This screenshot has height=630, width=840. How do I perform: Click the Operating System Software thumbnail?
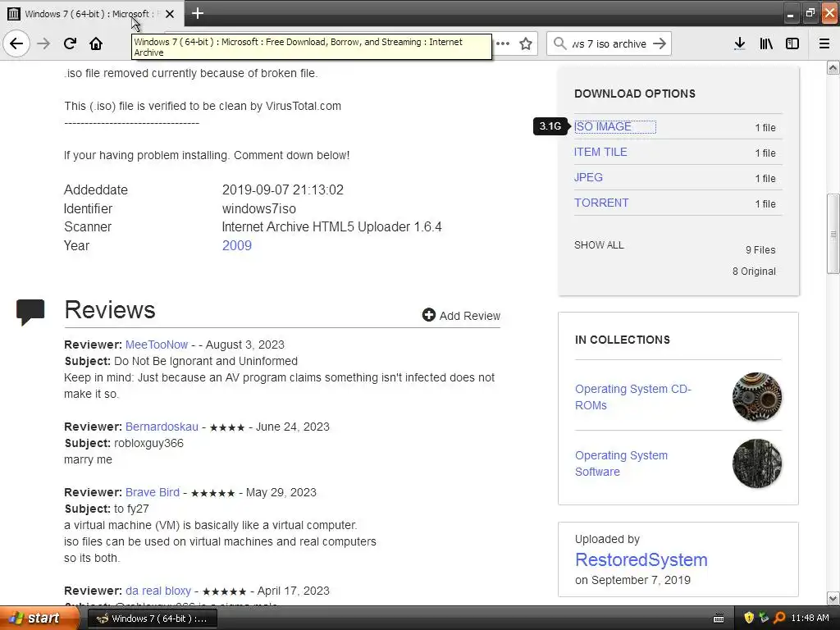pos(756,463)
